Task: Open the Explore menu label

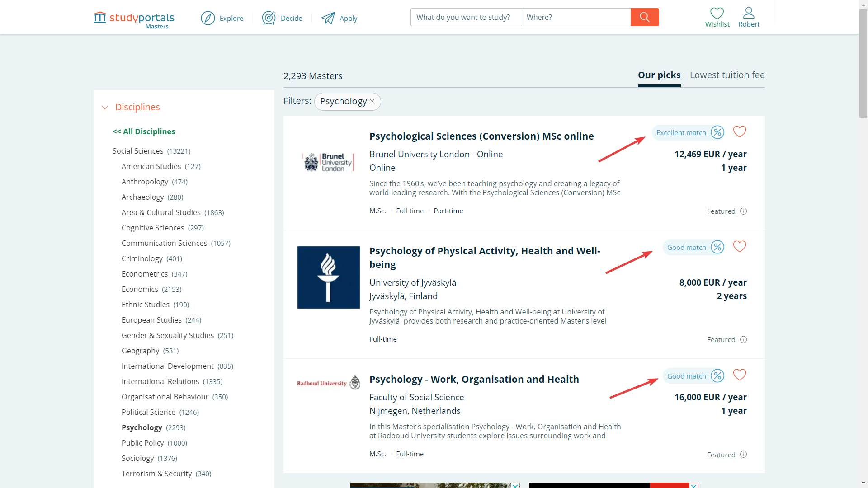Action: pos(231,18)
